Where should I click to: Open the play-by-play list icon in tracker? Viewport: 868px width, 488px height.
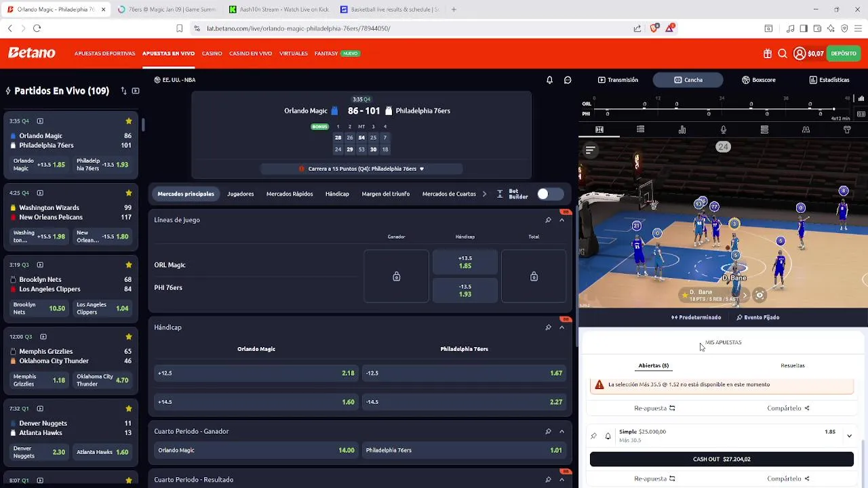point(640,129)
